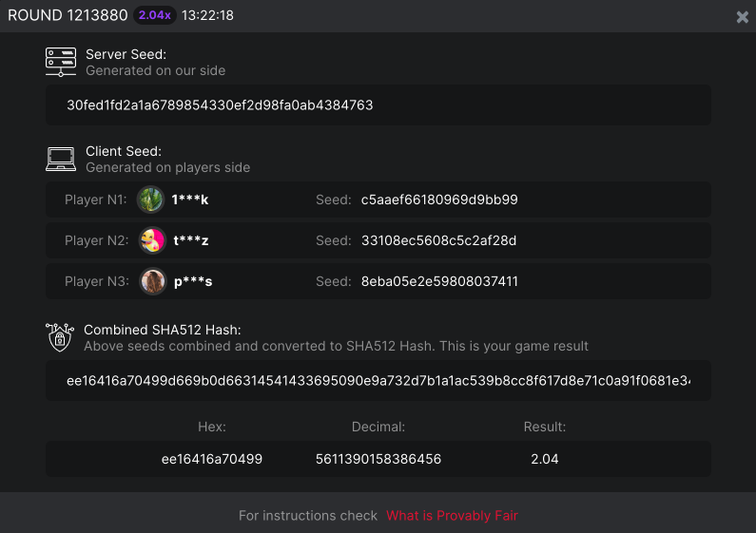Select decimal value 5611390158386456
The height and width of the screenshot is (533, 756).
pos(378,459)
